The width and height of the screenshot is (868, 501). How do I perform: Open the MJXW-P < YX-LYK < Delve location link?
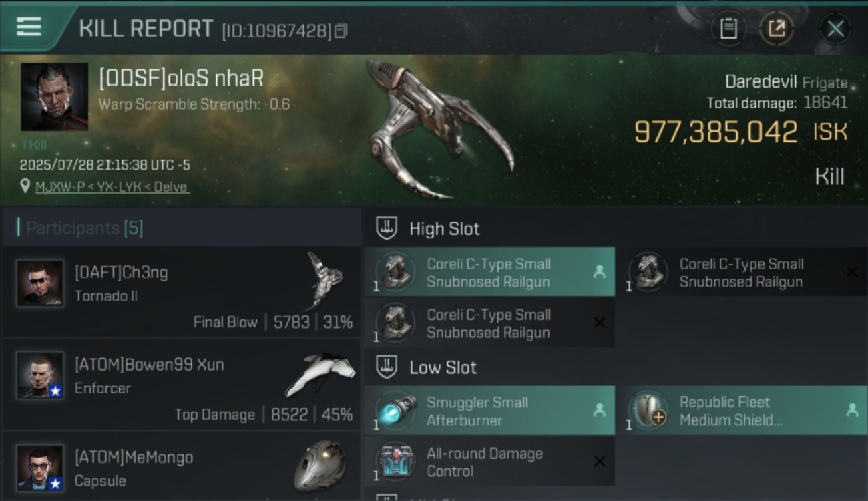[111, 187]
